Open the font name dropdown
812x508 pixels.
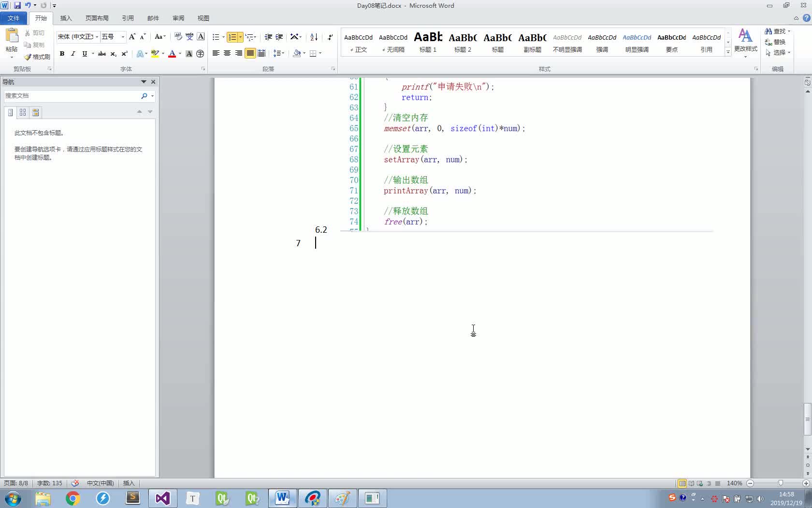(97, 37)
